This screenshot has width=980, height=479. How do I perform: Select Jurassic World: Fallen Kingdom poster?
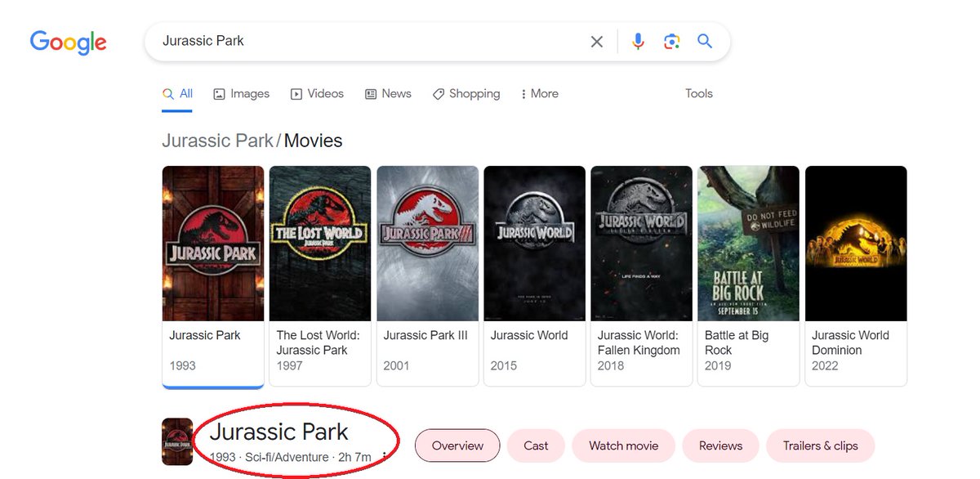pos(641,244)
